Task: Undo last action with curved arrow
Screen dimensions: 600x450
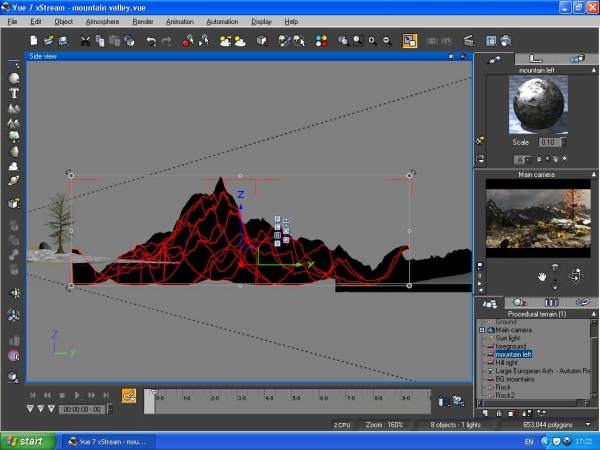Action: [151, 41]
